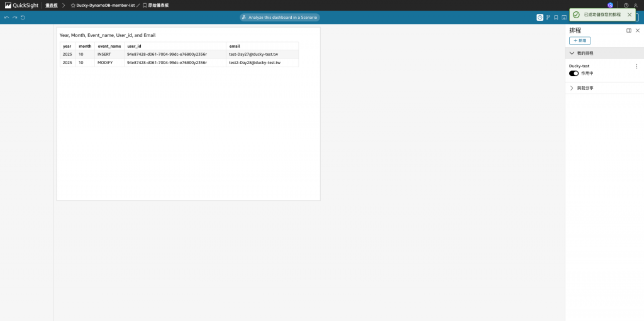Sort by the month column header

pyautogui.click(x=85, y=46)
